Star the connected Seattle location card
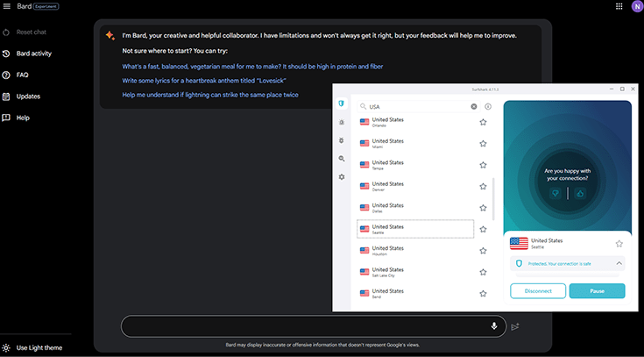The height and width of the screenshot is (357, 644). coord(619,244)
